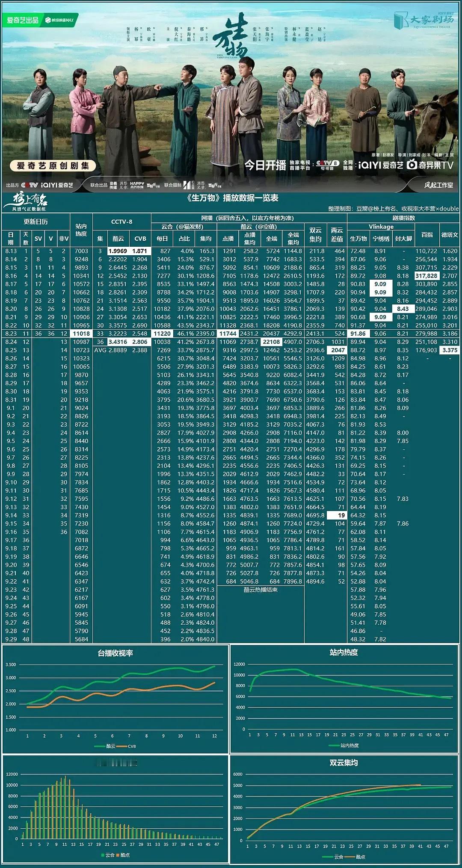This screenshot has height=868, width=462.
Task: Click the 两云差值 header
Action: pos(337,234)
